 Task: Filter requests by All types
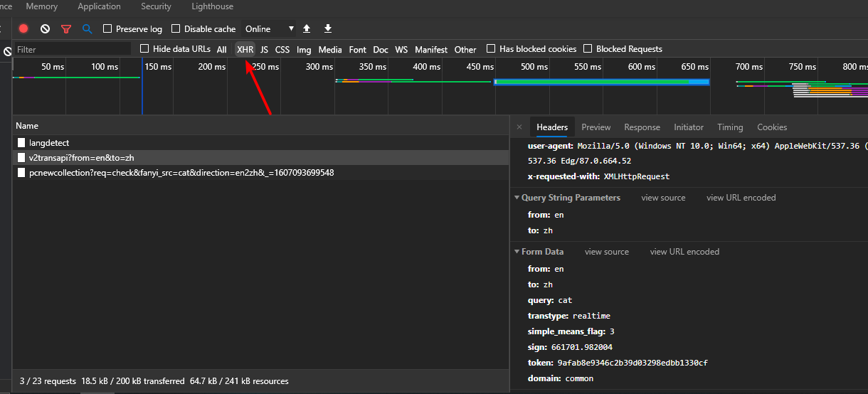click(222, 50)
